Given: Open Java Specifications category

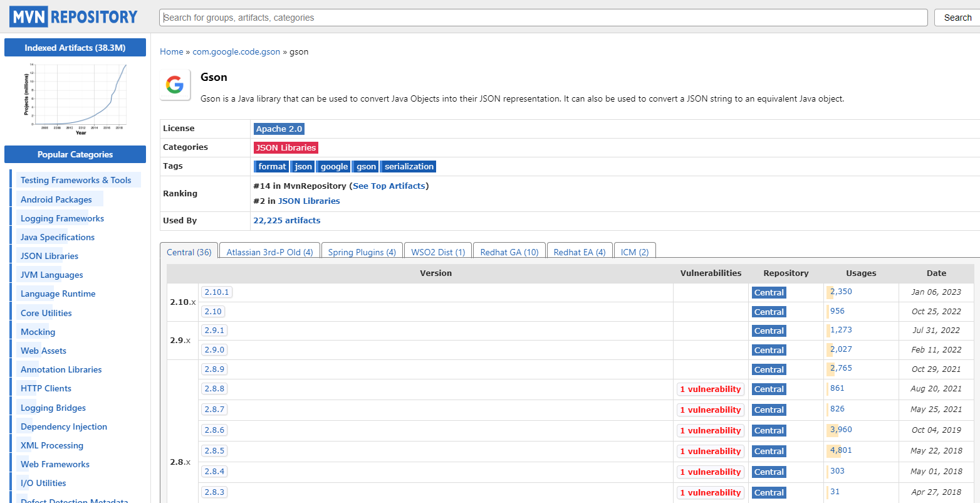Looking at the screenshot, I should tap(58, 237).
